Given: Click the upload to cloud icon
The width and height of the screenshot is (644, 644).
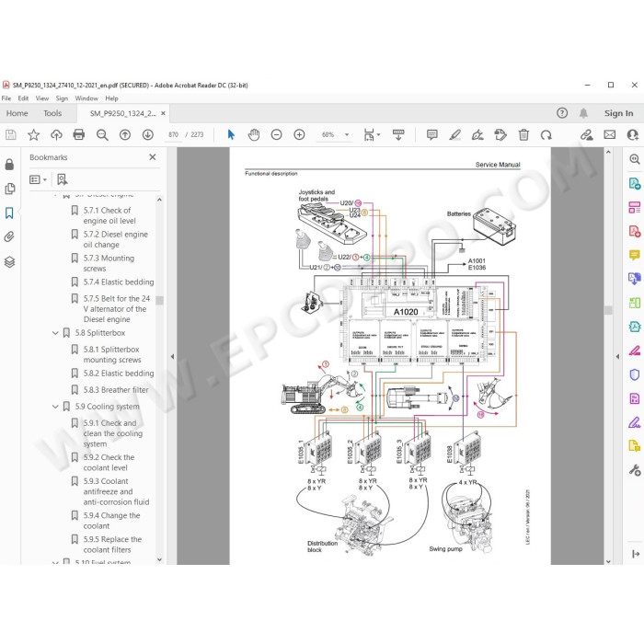Looking at the screenshot, I should coord(56,134).
